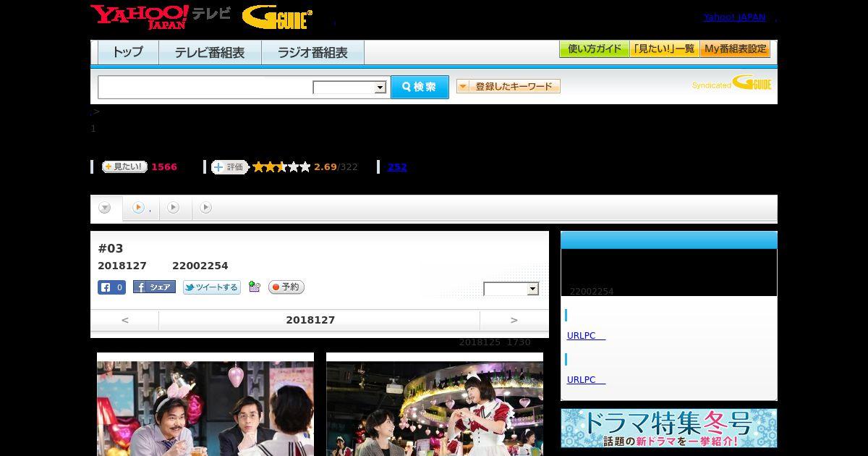Go to next date arrow

514,320
